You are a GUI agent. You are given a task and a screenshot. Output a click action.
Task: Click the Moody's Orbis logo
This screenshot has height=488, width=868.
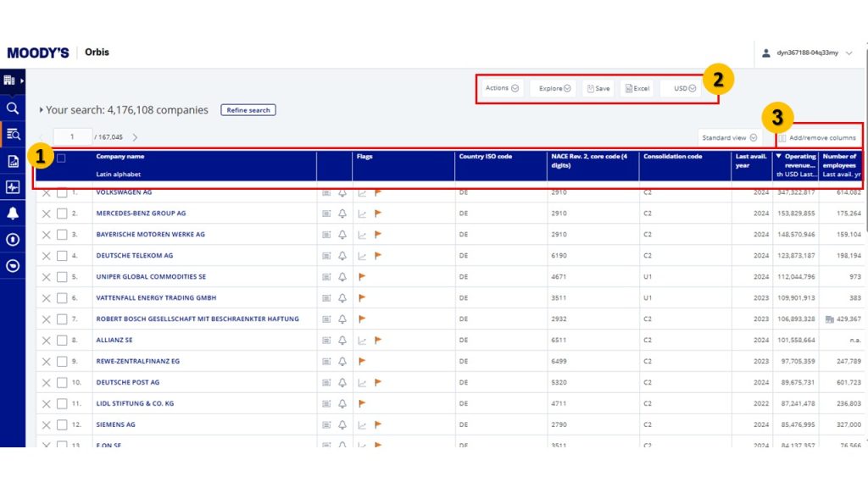pyautogui.click(x=58, y=53)
